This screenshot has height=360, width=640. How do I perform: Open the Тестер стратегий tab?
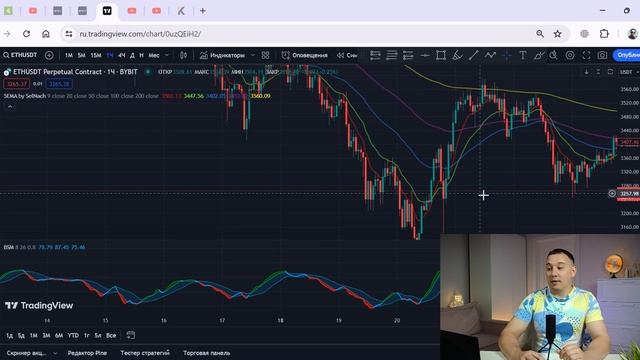coord(145,353)
